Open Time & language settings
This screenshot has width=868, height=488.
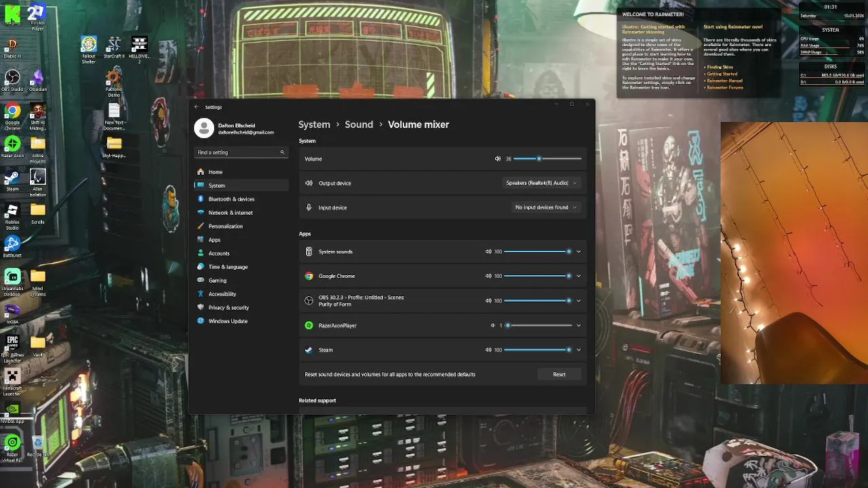(243, 267)
